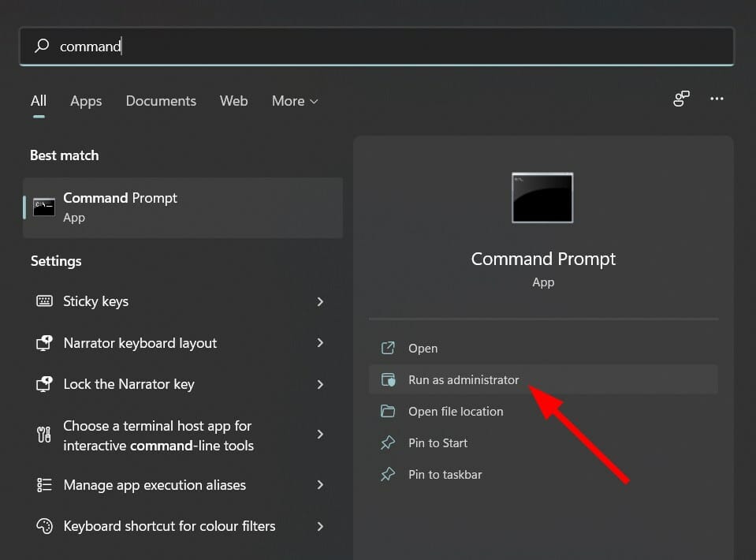Click the magnifying glass search icon
Image resolution: width=756 pixels, height=560 pixels.
click(42, 47)
